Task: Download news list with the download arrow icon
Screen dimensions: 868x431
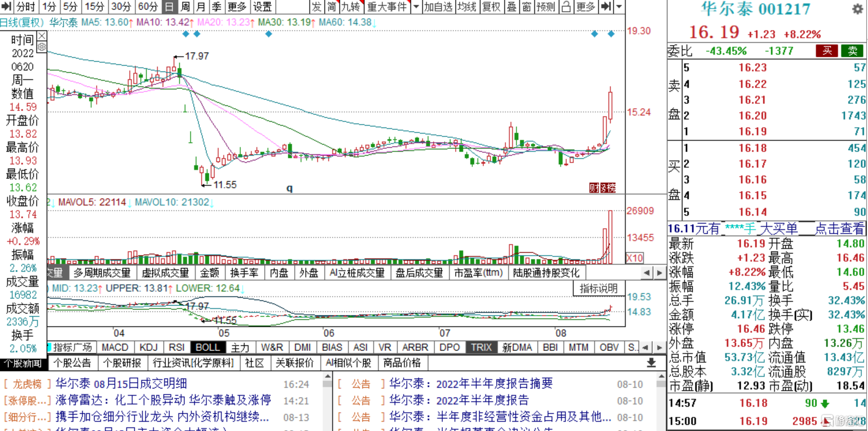Action: pyautogui.click(x=651, y=363)
